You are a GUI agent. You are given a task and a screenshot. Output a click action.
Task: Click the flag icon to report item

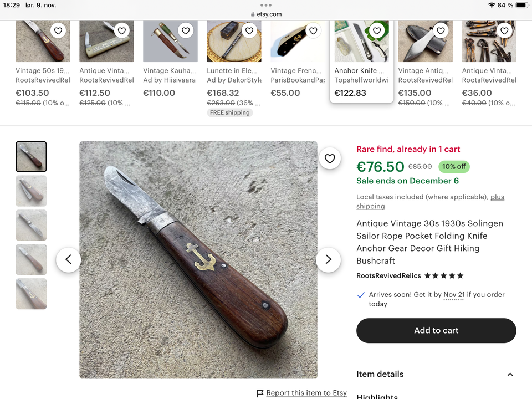pos(260,393)
